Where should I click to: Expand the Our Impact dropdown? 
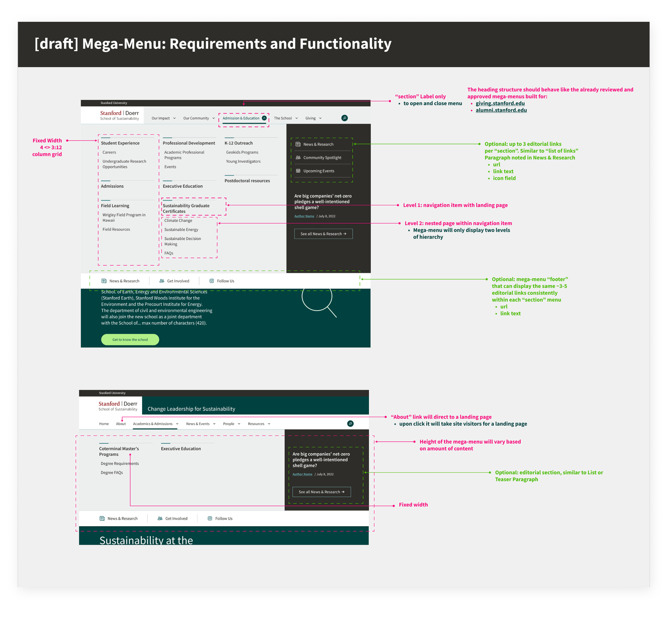pyautogui.click(x=174, y=118)
